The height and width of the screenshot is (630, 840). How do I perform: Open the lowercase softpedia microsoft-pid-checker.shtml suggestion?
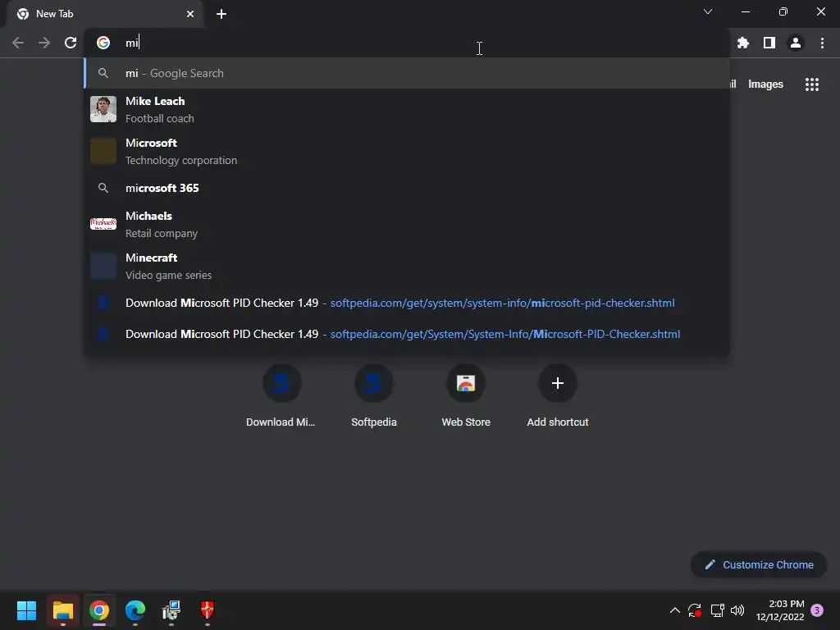[x=407, y=304]
